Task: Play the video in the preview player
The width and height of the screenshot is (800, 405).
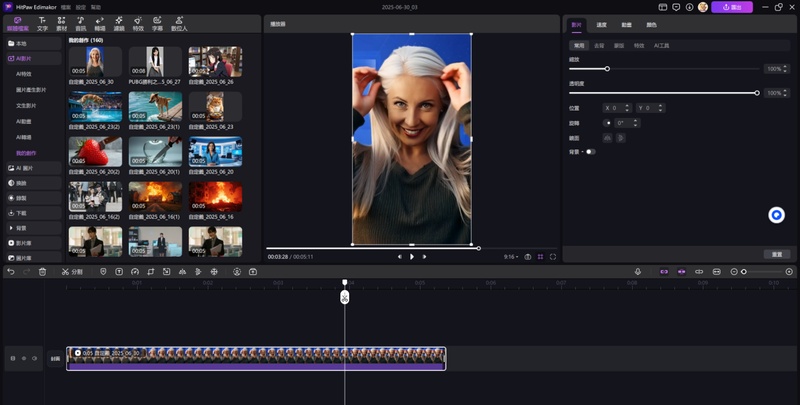Action: tap(412, 257)
